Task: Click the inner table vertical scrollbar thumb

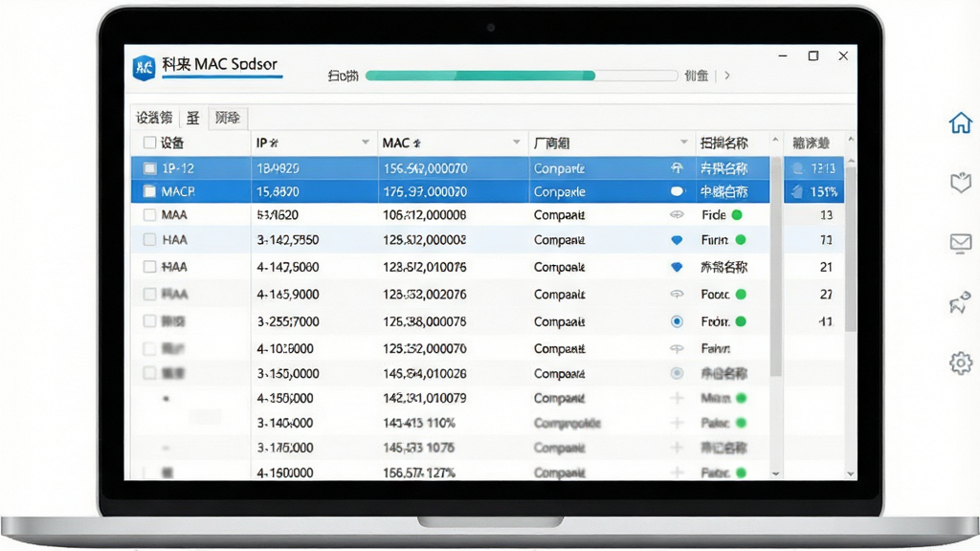Action: tap(775, 266)
